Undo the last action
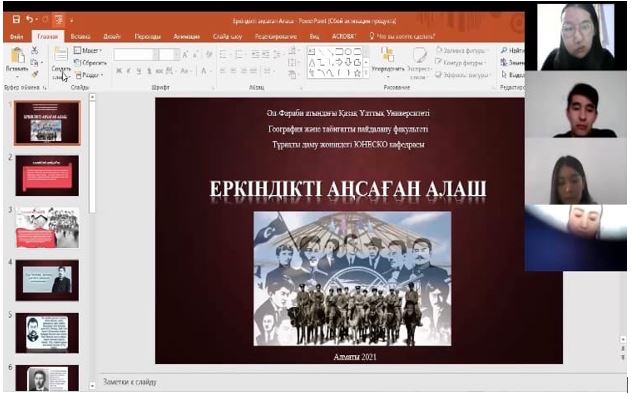Image resolution: width=631 pixels, height=394 pixels. (x=29, y=19)
